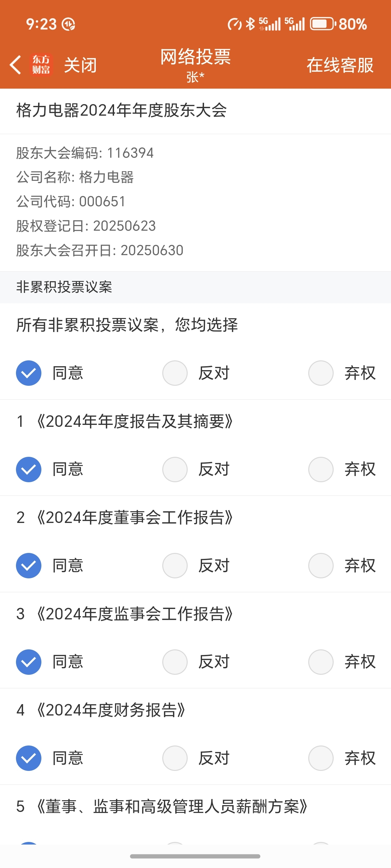Tap the bottom home gesture bar
This screenshot has width=391, height=868.
pyautogui.click(x=195, y=856)
